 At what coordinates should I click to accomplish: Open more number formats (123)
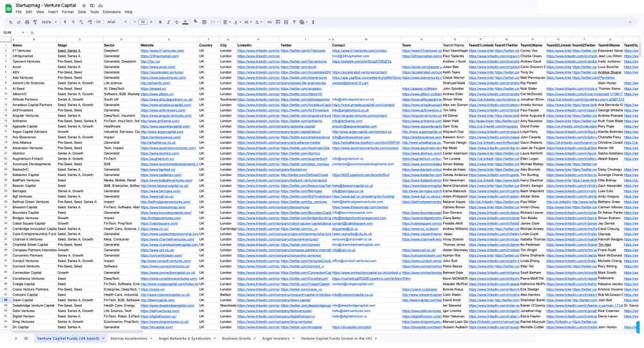tap(98, 22)
